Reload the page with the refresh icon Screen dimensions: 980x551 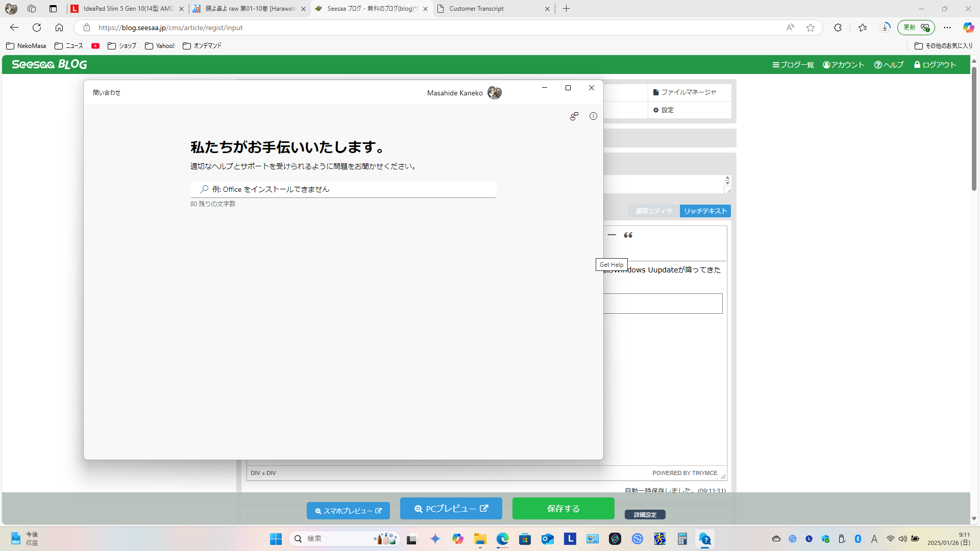tap(37, 28)
